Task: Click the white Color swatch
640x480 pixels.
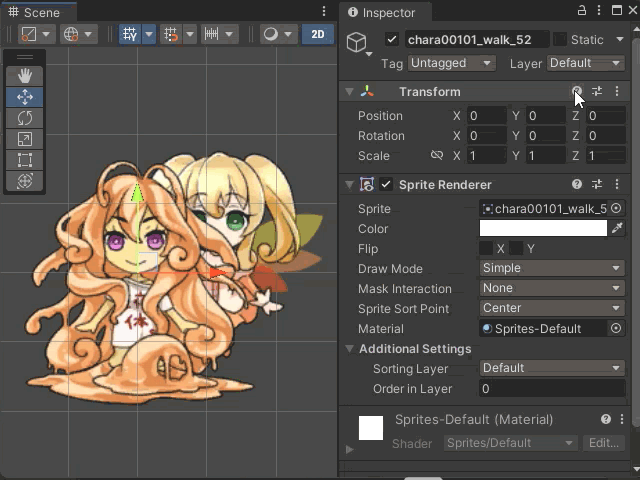Action: click(543, 229)
